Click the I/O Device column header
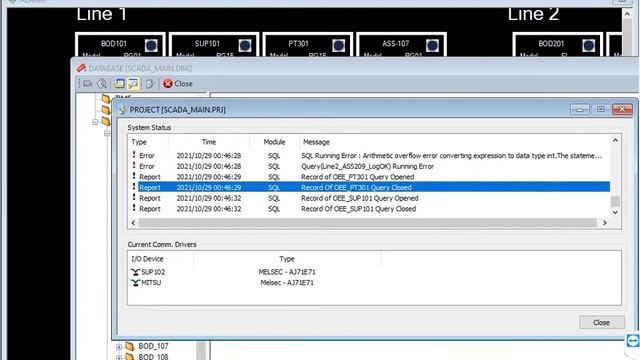This screenshot has width=640, height=360. 147,259
